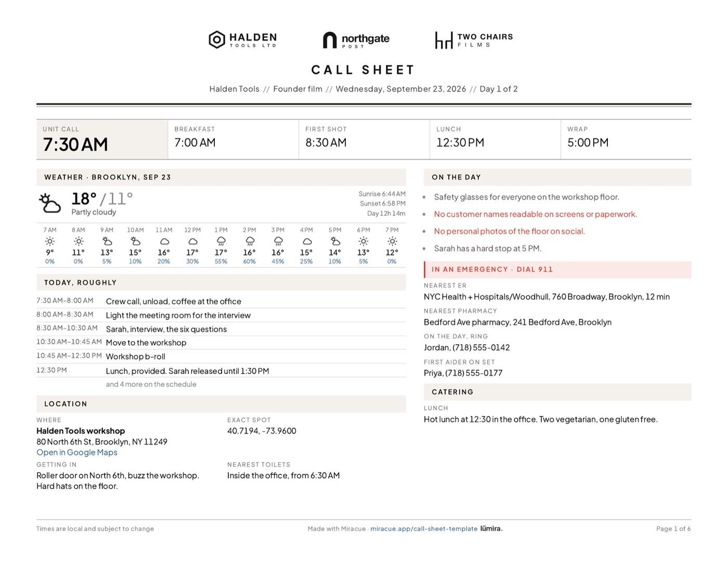Viewport: 728px width, 562px height.
Task: Click the Breakfast 7:00 AM time
Action: click(x=195, y=142)
